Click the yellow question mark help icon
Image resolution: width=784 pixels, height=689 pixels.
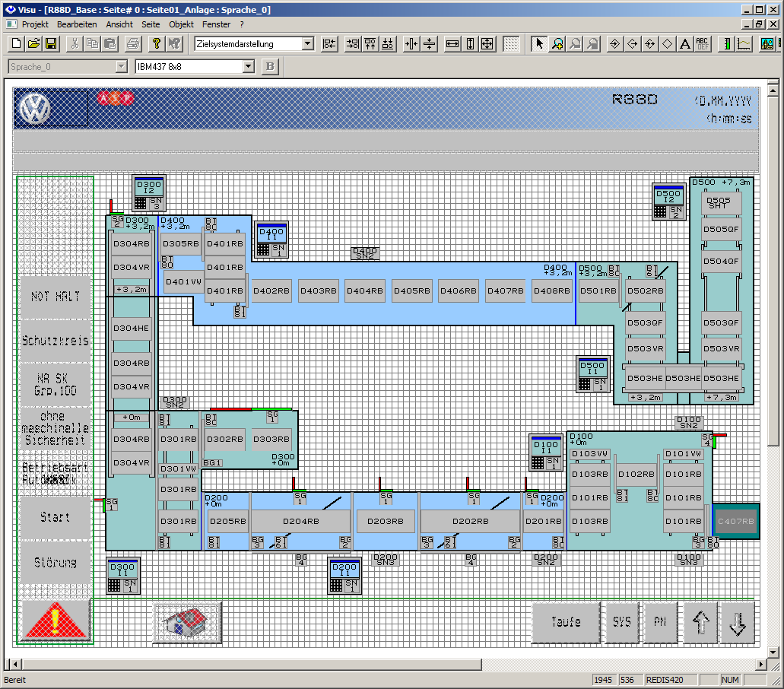157,44
